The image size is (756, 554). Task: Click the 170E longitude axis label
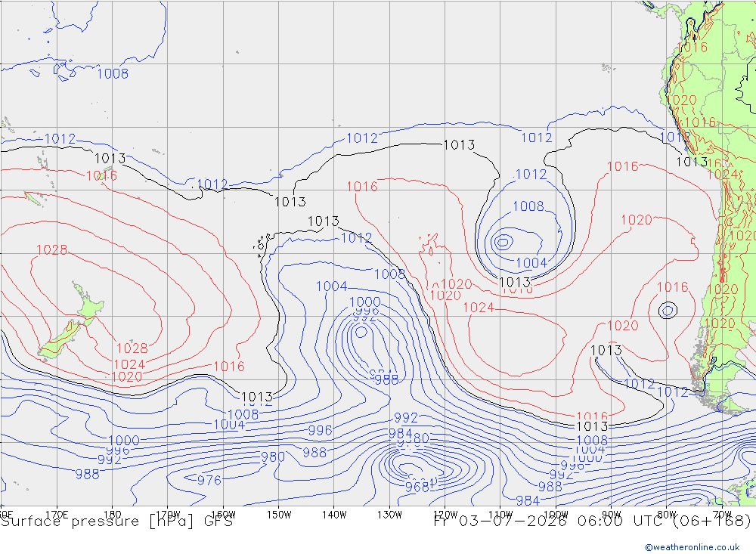coord(57,515)
